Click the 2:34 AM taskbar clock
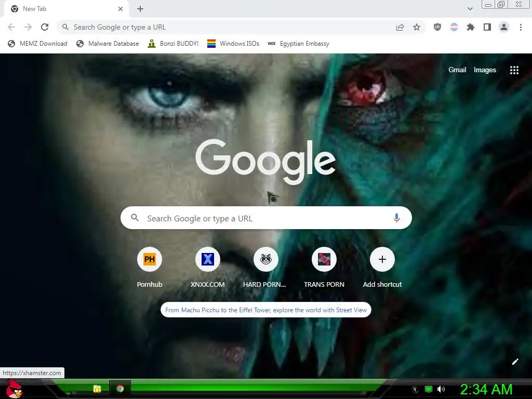The image size is (532, 399). 486,389
